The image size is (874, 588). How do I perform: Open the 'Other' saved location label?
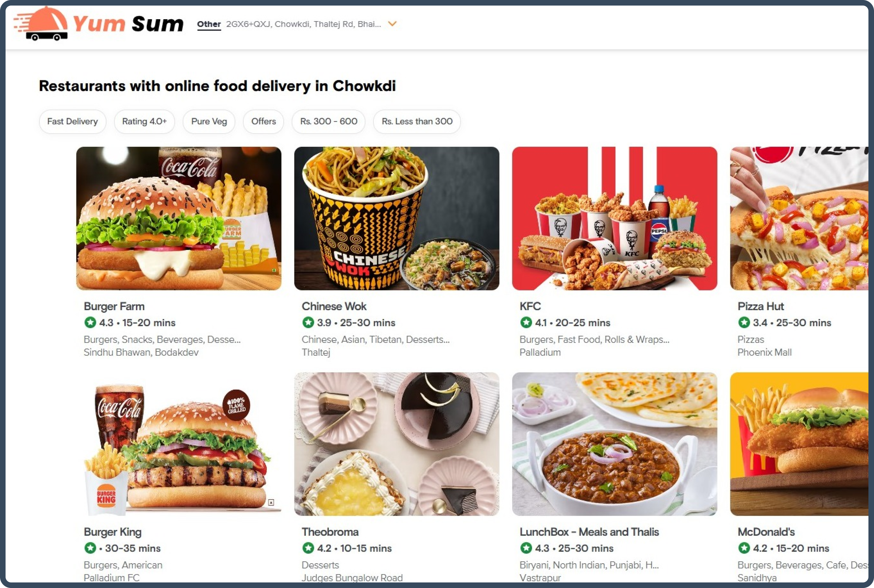(x=209, y=24)
